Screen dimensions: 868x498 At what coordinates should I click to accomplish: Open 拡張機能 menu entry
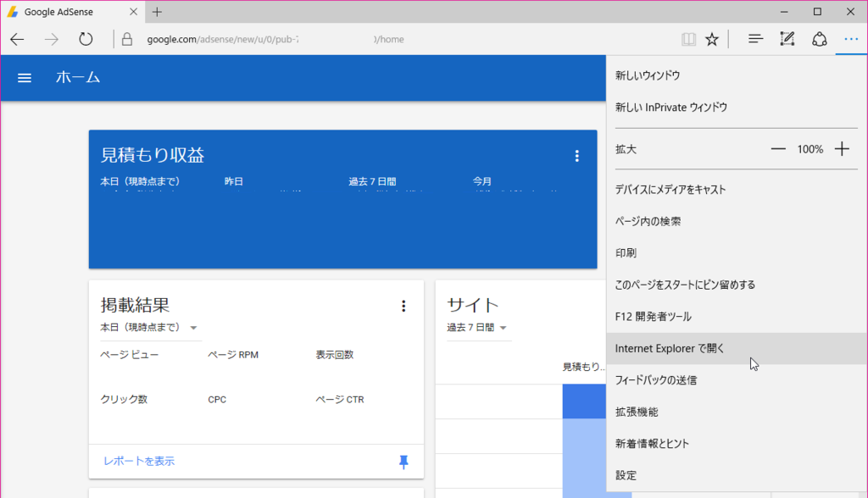coord(737,412)
